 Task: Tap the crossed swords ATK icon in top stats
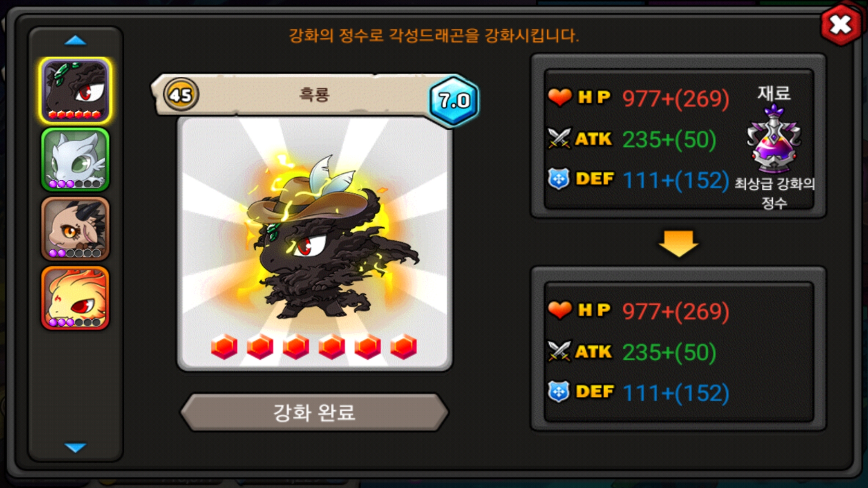tap(559, 138)
